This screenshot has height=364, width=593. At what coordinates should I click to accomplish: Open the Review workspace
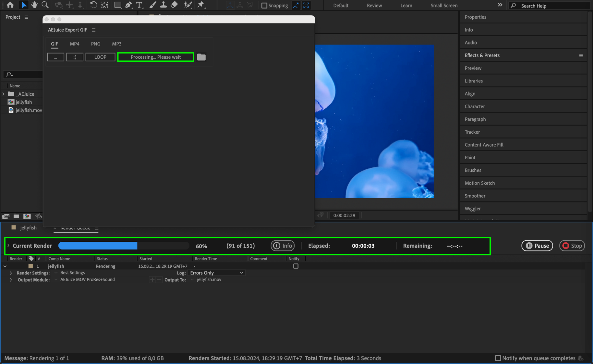pos(374,6)
